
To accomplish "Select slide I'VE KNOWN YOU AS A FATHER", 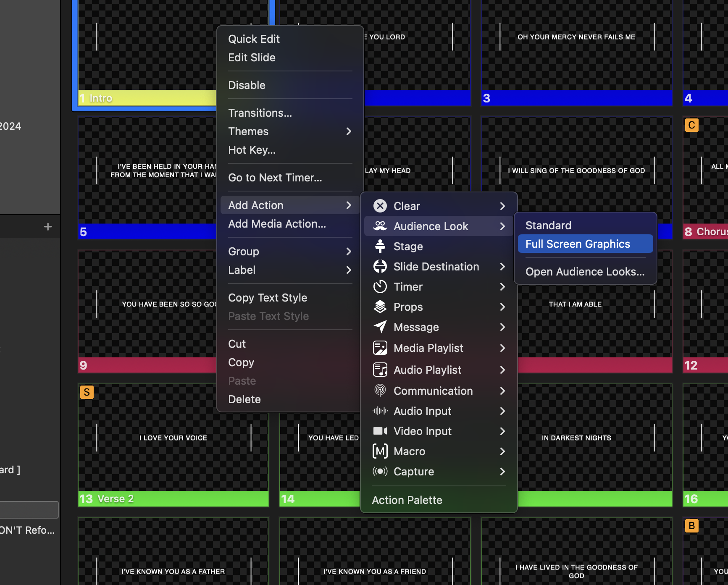I will click(173, 551).
